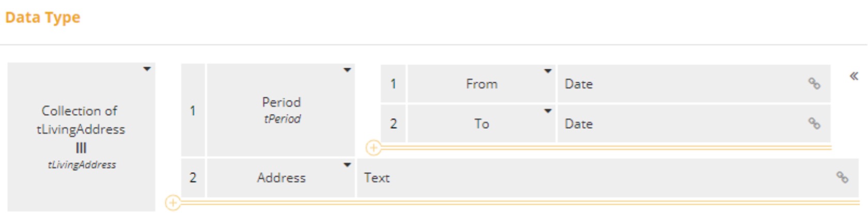Click the Address field name cell

pyautogui.click(x=281, y=178)
